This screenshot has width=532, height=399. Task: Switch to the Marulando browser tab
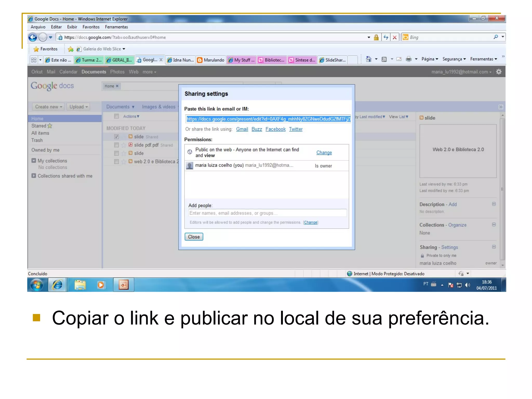coord(211,60)
